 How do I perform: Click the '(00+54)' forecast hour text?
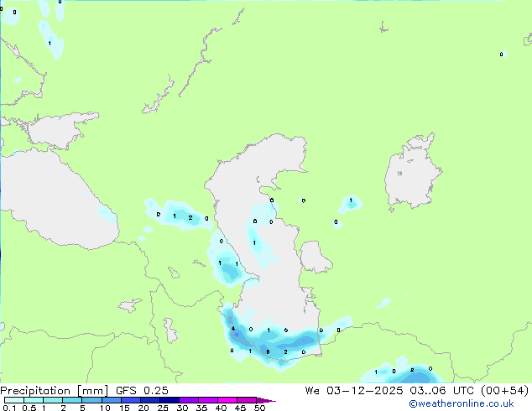pos(505,391)
